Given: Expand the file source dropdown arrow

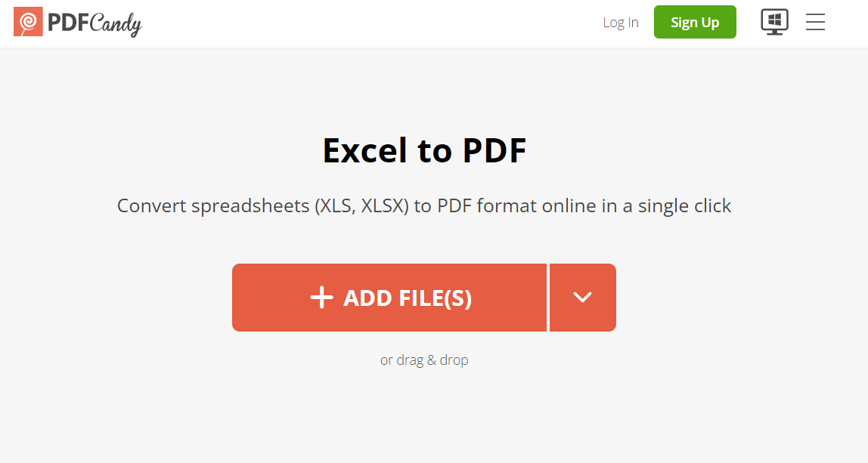Looking at the screenshot, I should pos(582,298).
